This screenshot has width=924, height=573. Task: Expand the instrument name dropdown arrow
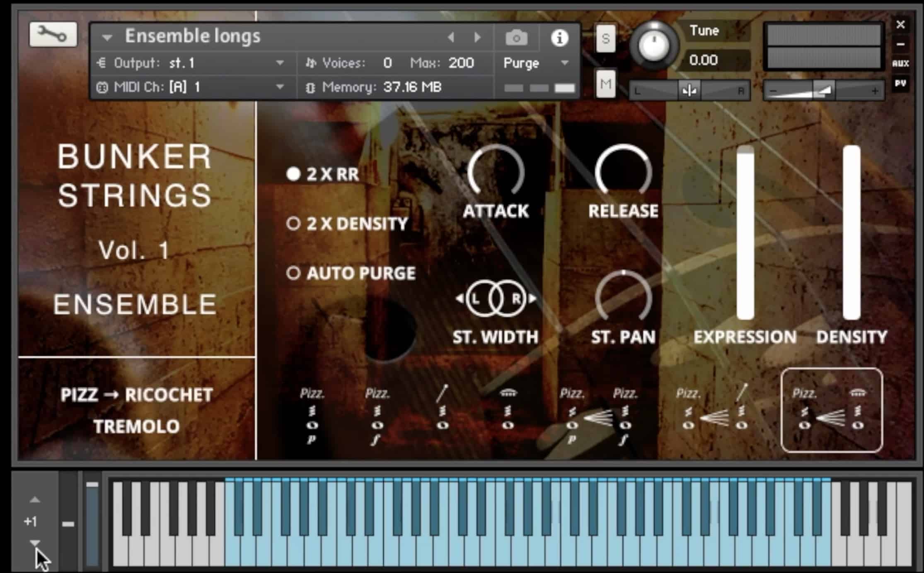pyautogui.click(x=107, y=38)
